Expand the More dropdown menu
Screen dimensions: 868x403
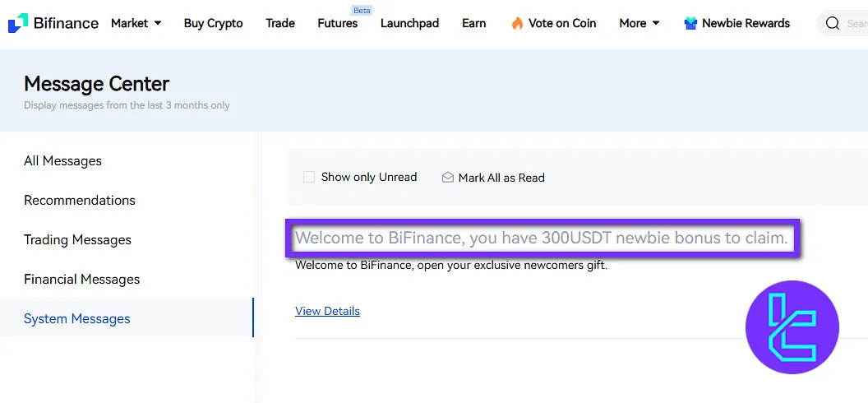point(639,23)
